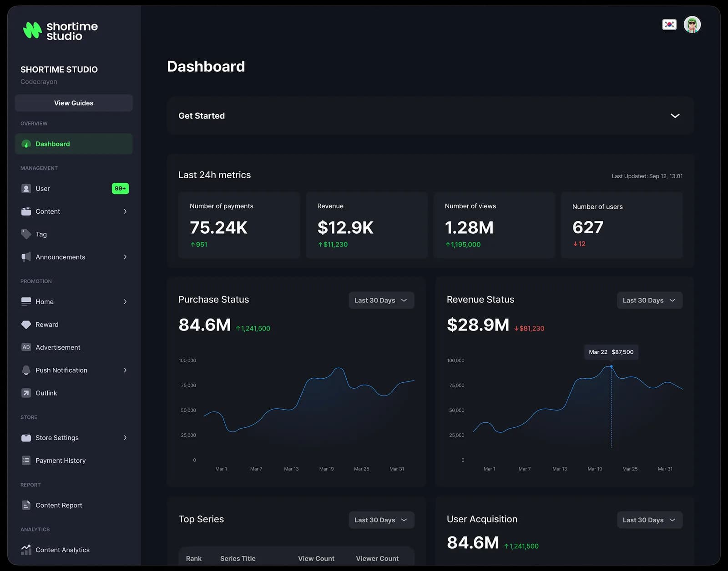Open the Tag menu item
The height and width of the screenshot is (571, 728).
(74, 234)
